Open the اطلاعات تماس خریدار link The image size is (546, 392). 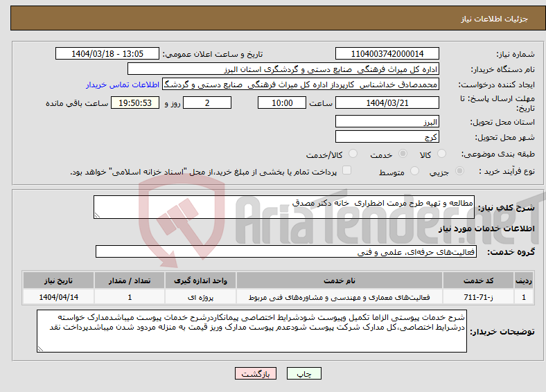tap(123, 84)
